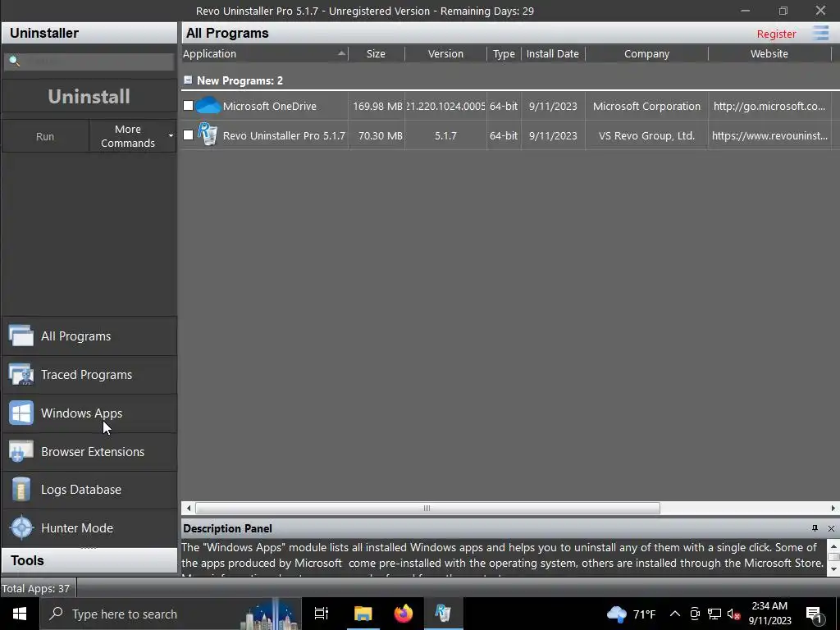Click the horizontal scrollbar thumb

click(x=427, y=508)
